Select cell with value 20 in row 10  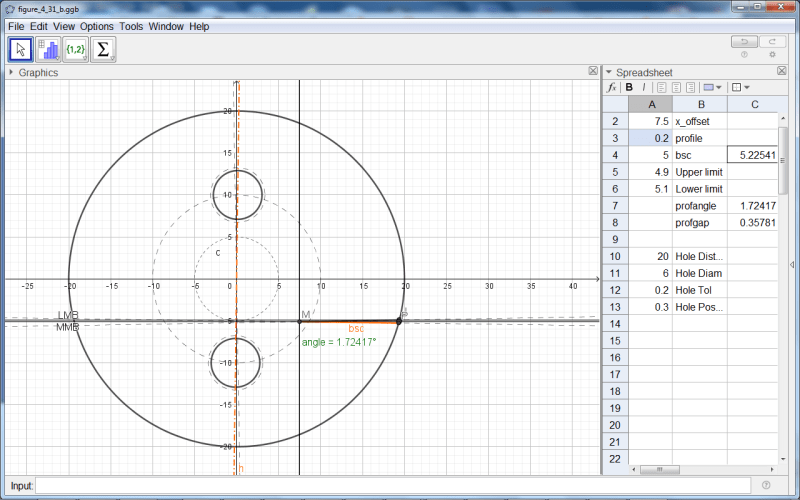pyautogui.click(x=651, y=256)
